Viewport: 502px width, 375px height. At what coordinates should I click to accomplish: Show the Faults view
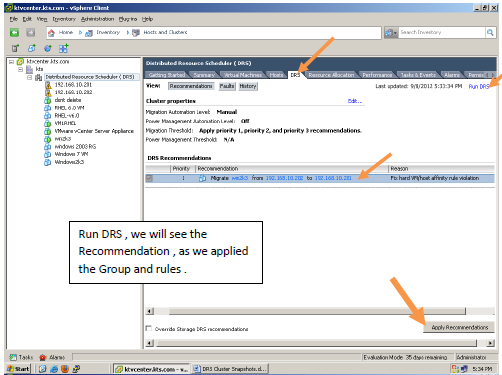(x=227, y=86)
